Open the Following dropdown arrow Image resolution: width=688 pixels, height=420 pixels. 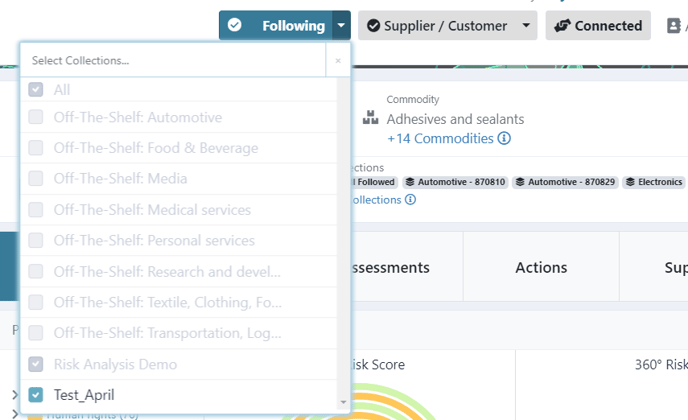point(341,25)
